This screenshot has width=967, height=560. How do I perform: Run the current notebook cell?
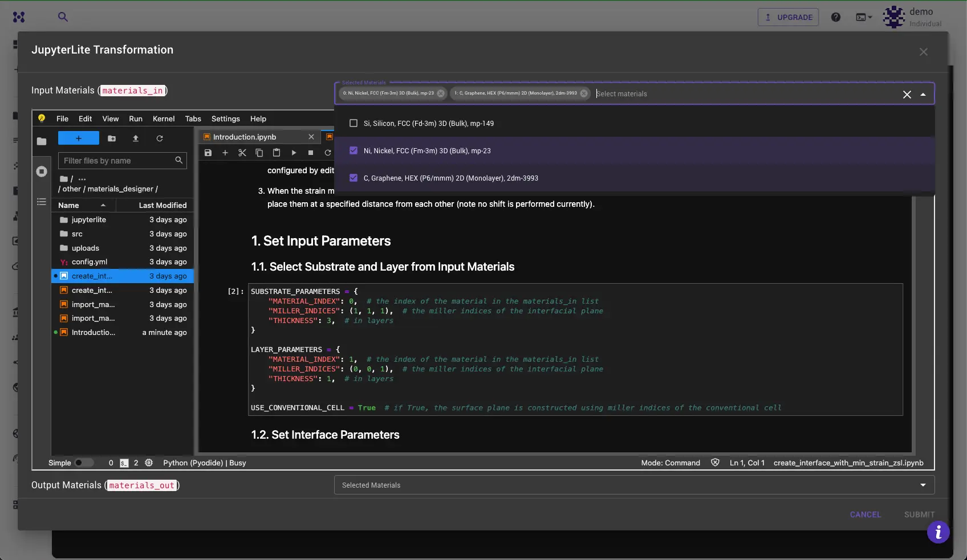click(x=294, y=153)
